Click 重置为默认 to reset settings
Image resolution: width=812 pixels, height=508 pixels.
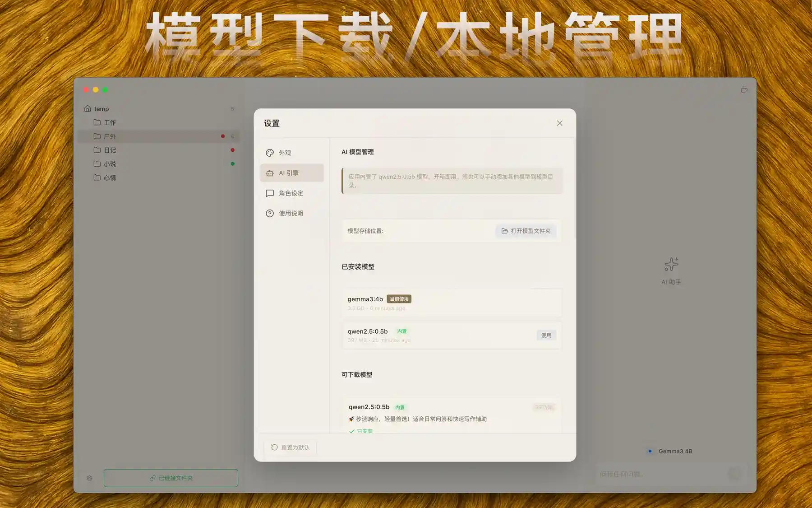click(x=290, y=447)
